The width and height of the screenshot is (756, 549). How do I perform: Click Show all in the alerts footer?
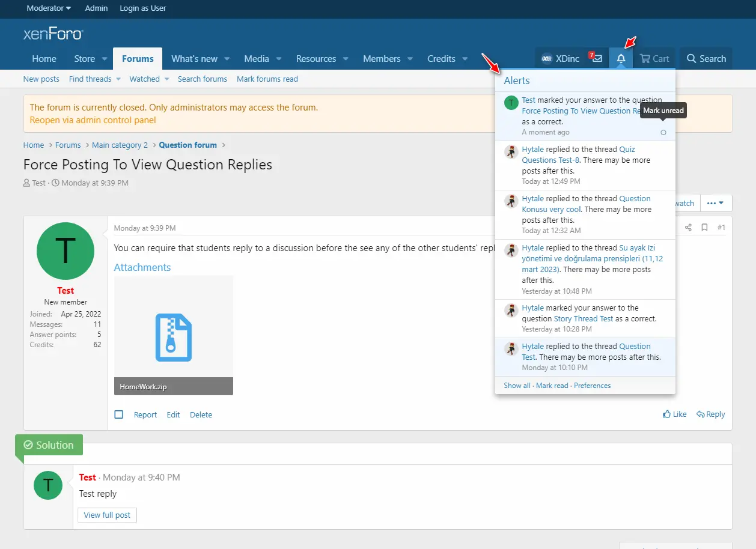tap(517, 386)
